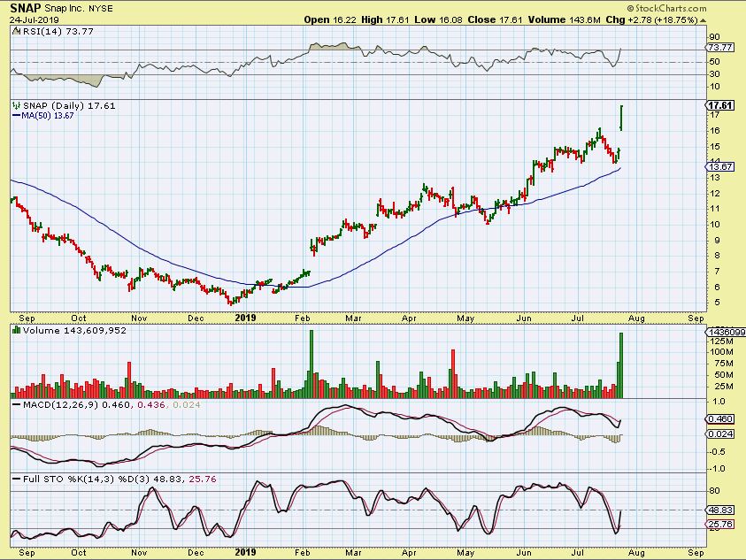Click the line marker before the Full STO label

point(17,479)
